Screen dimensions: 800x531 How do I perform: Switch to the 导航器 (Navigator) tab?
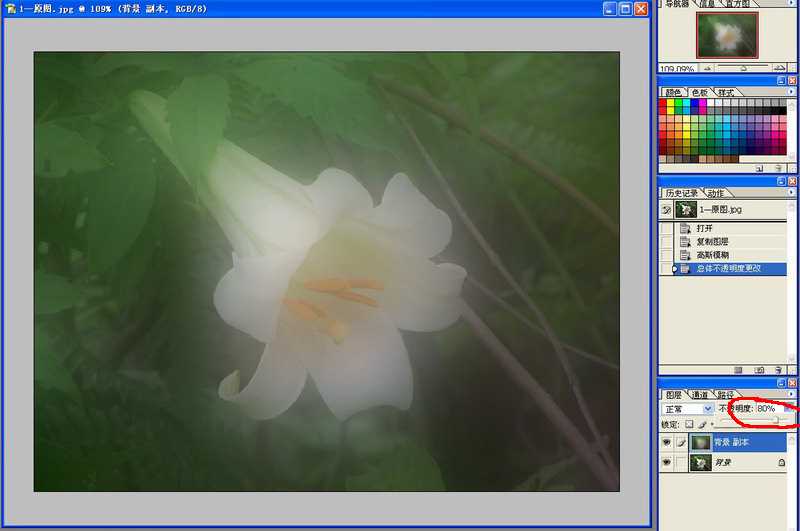point(677,4)
